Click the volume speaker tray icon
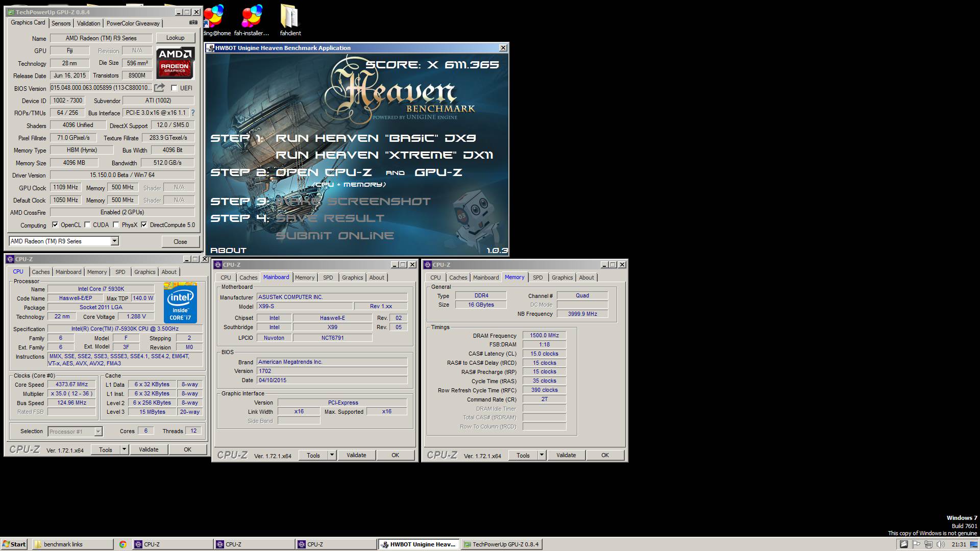 point(941,544)
